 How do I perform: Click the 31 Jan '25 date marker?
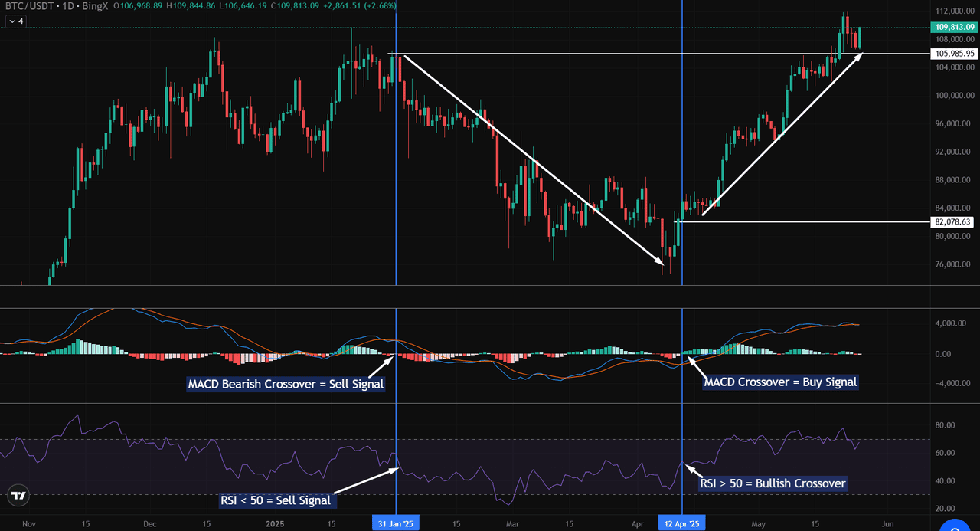[396, 524]
